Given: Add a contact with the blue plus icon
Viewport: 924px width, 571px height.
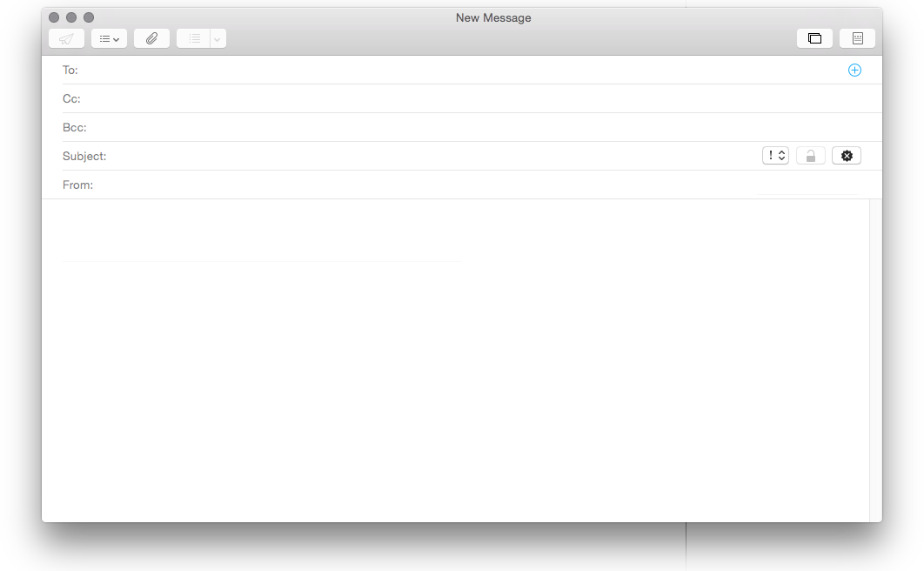Looking at the screenshot, I should (854, 71).
